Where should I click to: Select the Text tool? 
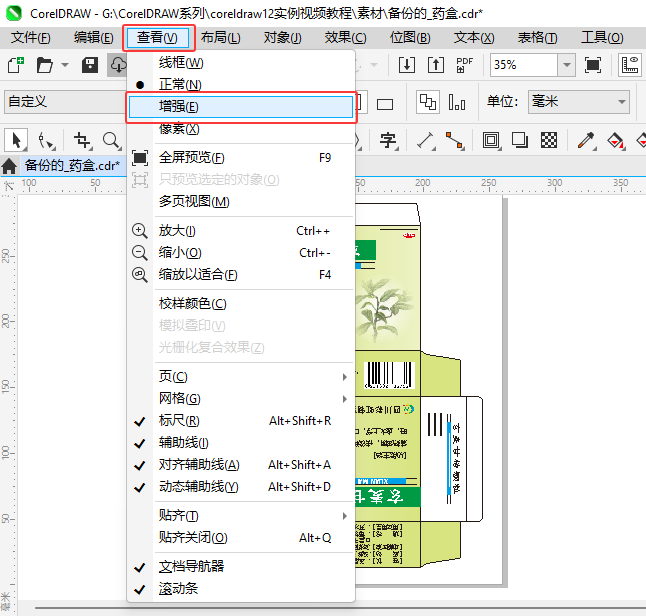(x=388, y=141)
